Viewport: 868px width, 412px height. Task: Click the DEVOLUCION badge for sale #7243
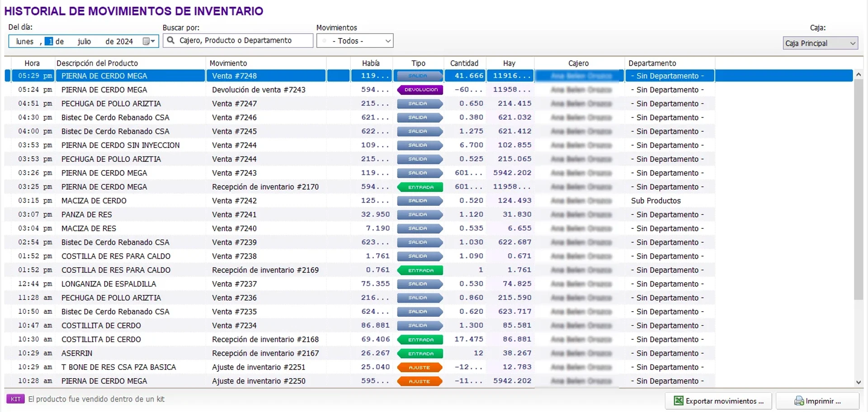pos(420,90)
